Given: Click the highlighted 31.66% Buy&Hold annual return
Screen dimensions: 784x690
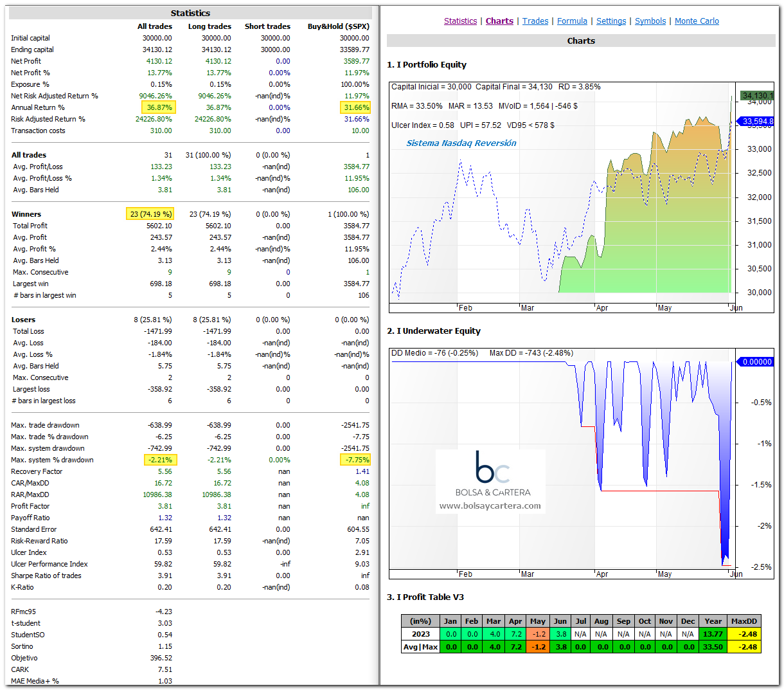Looking at the screenshot, I should pyautogui.click(x=356, y=107).
